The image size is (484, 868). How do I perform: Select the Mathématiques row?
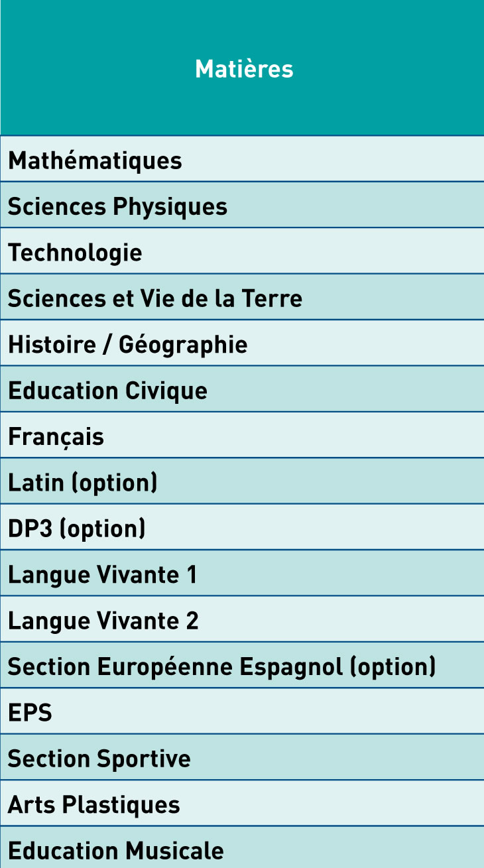[242, 159]
